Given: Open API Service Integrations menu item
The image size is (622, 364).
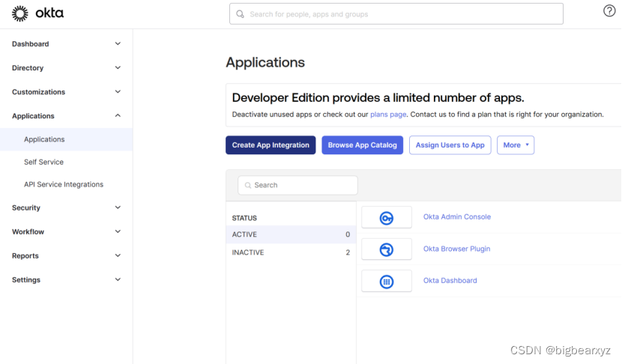Looking at the screenshot, I should [64, 184].
